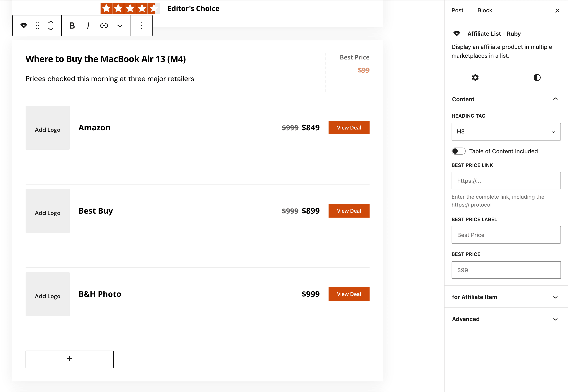Switch to the Block tab
The height and width of the screenshot is (392, 568).
(485, 10)
